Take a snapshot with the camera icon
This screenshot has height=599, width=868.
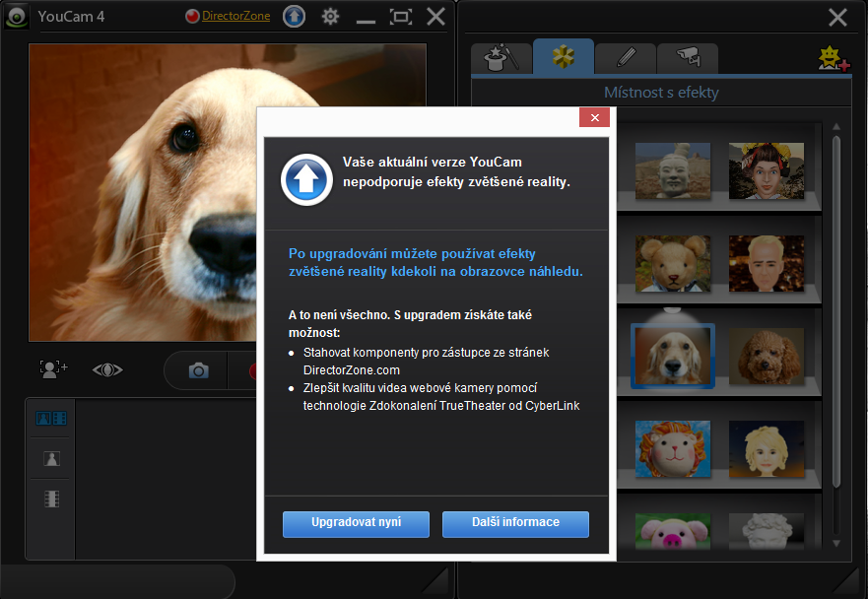198,370
